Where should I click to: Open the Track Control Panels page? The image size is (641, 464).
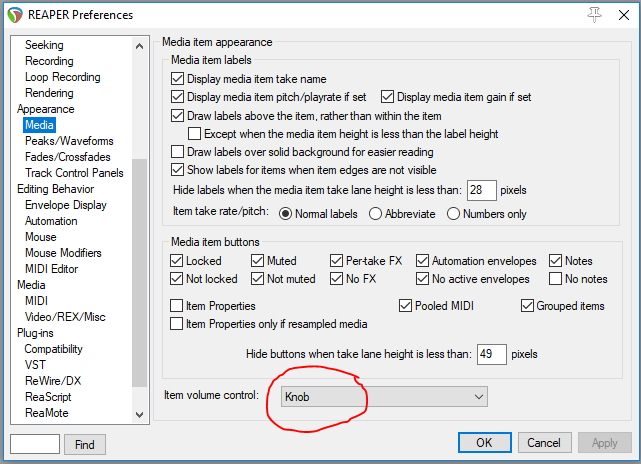(x=74, y=173)
